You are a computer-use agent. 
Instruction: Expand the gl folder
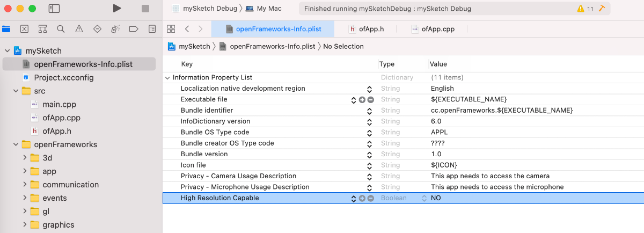click(25, 212)
